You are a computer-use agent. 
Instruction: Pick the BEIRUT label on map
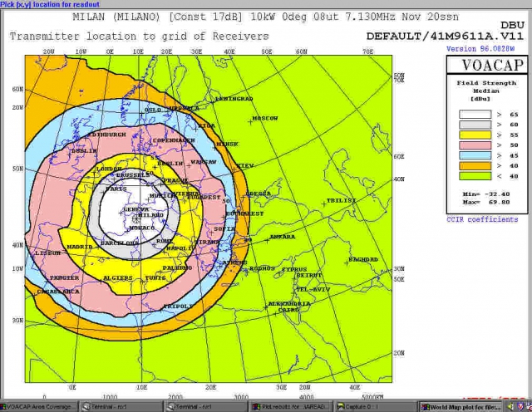click(309, 275)
